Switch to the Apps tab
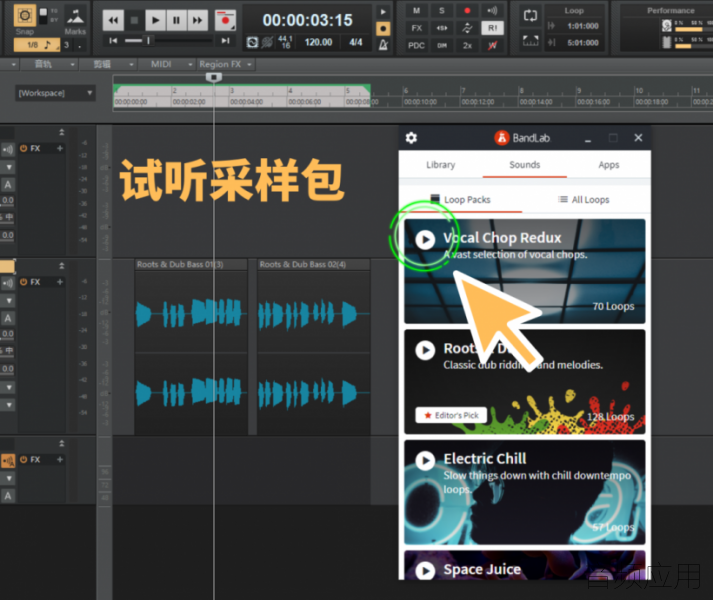The height and width of the screenshot is (600, 713). click(x=608, y=165)
